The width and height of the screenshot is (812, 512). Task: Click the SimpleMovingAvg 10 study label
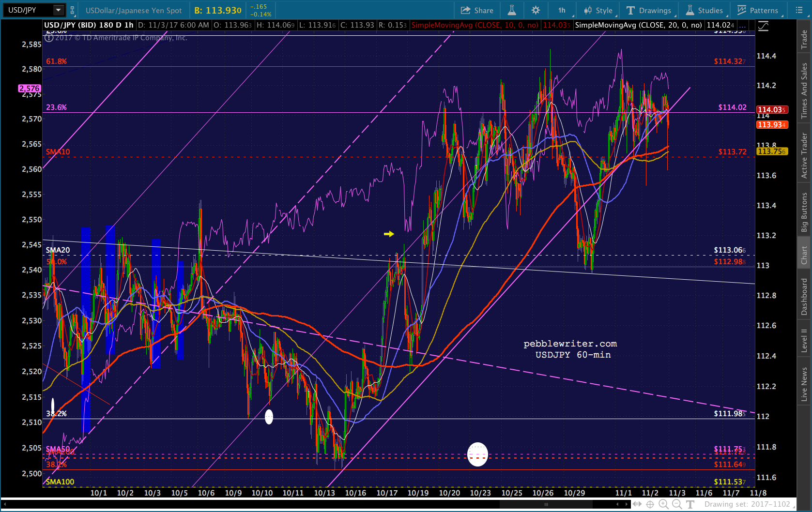pos(475,25)
